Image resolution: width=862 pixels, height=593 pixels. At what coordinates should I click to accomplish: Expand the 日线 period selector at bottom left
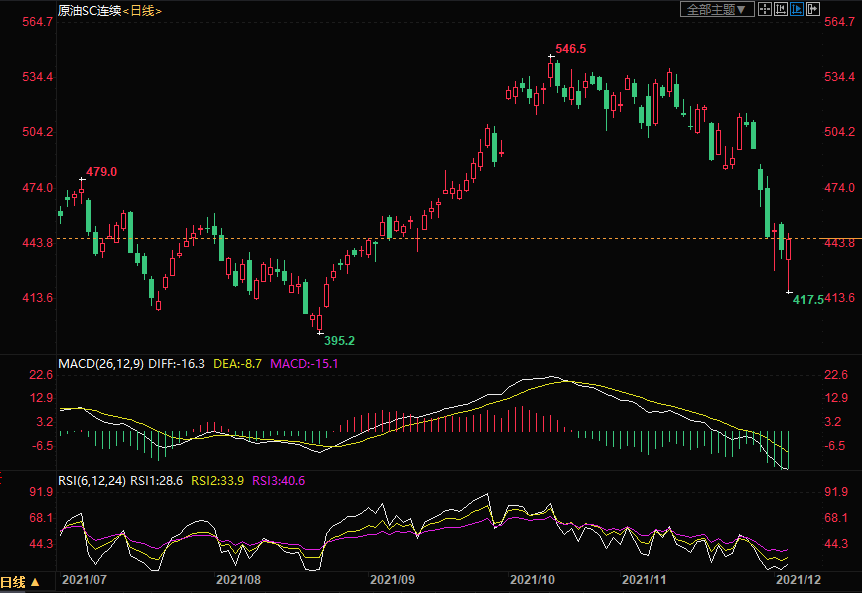coord(21,582)
